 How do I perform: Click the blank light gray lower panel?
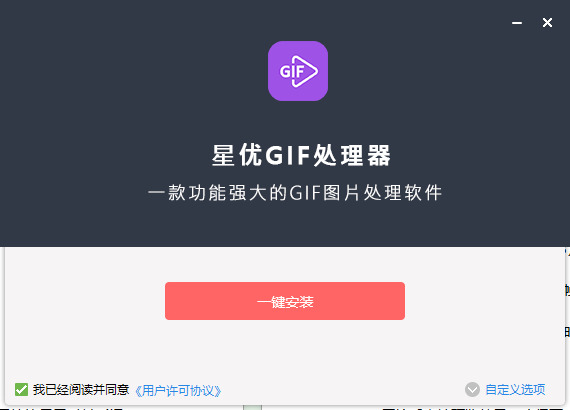click(x=285, y=349)
